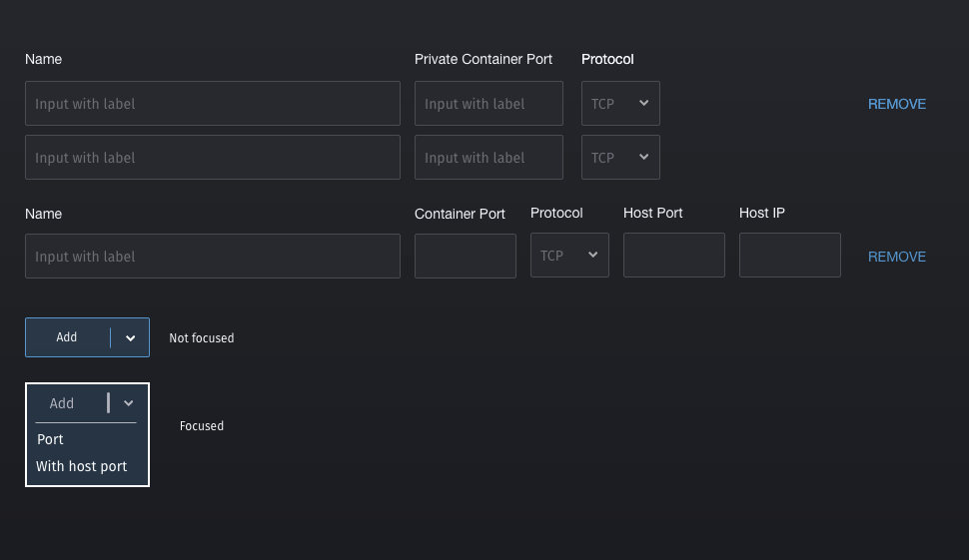The width and height of the screenshot is (969, 560).
Task: Click the chevron in the focused Add dropdown
Action: (129, 403)
